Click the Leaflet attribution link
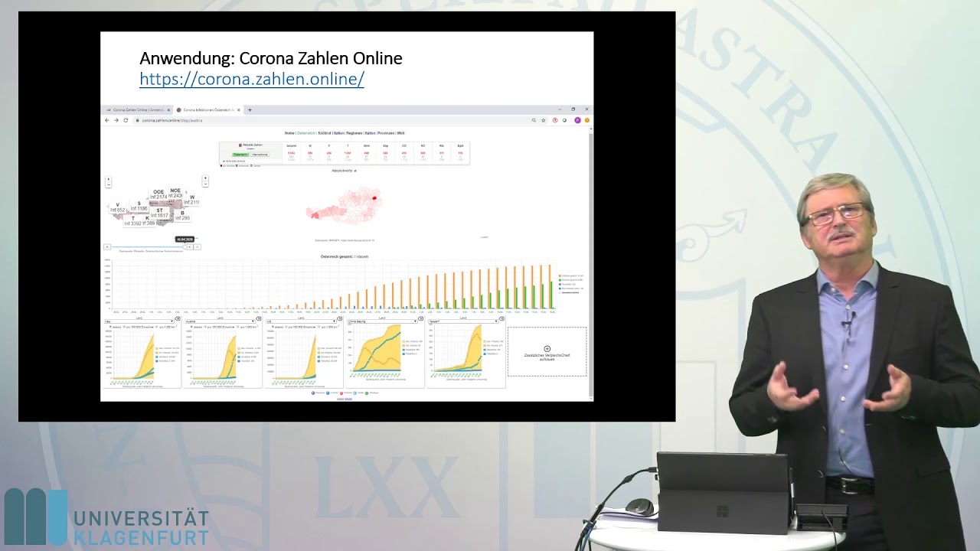Image resolution: width=980 pixels, height=551 pixels. (484, 237)
